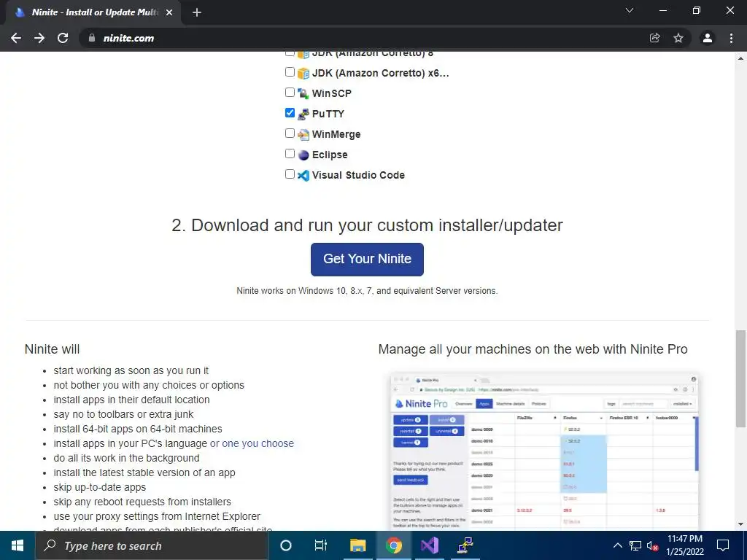Tick the Visual Studio Code checkbox
This screenshot has width=747, height=560.
(x=290, y=174)
